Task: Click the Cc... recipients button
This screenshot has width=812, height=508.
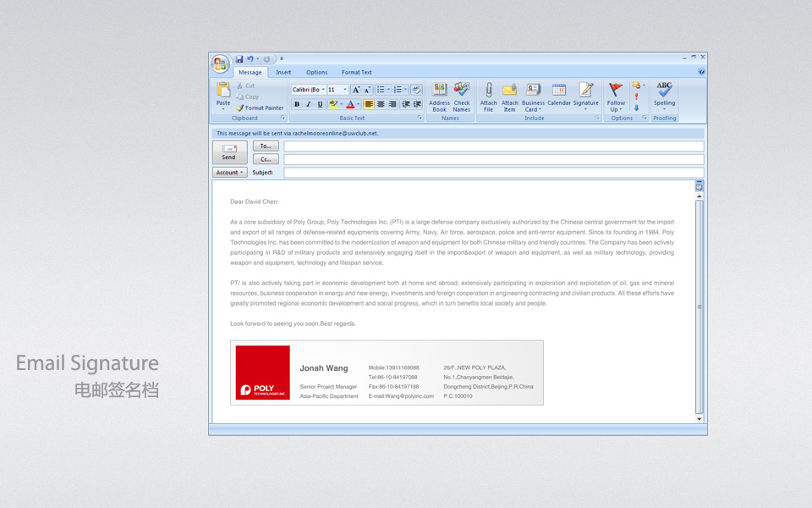Action: (x=266, y=159)
